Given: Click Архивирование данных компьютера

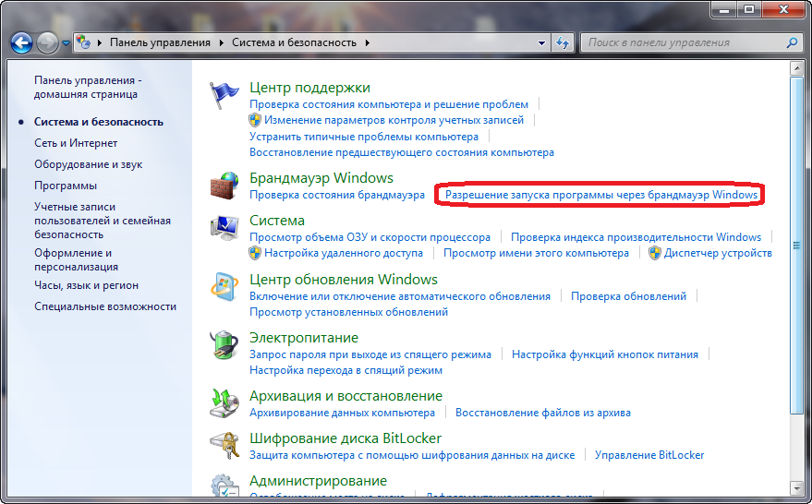Looking at the screenshot, I should pos(343,413).
